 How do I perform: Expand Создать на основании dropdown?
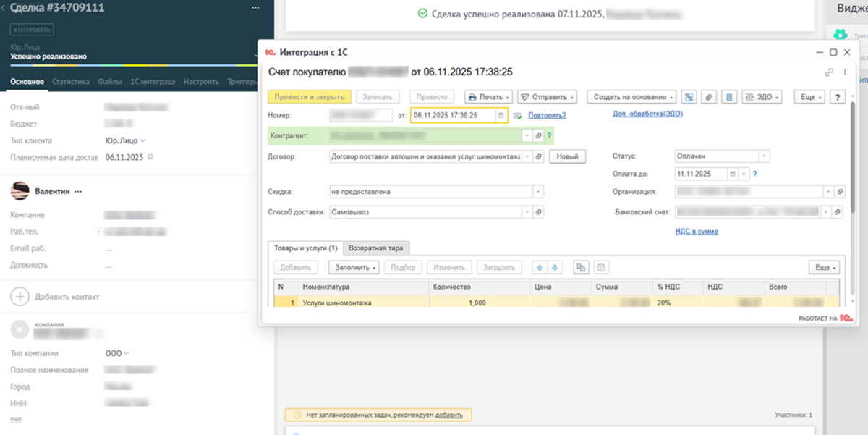click(631, 97)
